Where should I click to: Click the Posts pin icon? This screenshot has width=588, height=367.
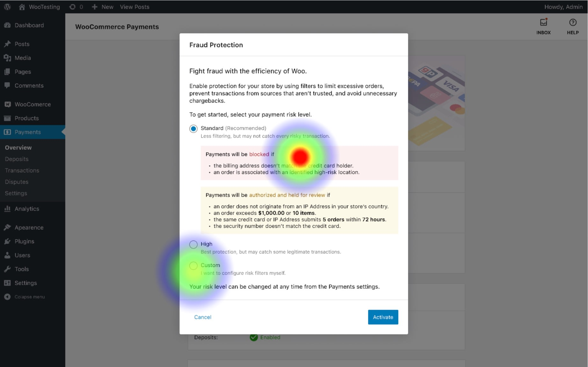click(x=7, y=44)
